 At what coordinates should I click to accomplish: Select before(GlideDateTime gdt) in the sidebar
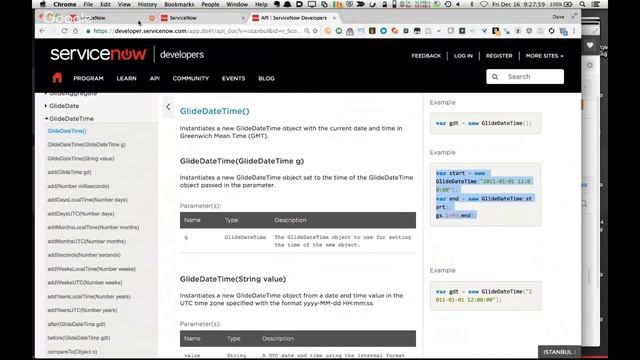pos(79,338)
